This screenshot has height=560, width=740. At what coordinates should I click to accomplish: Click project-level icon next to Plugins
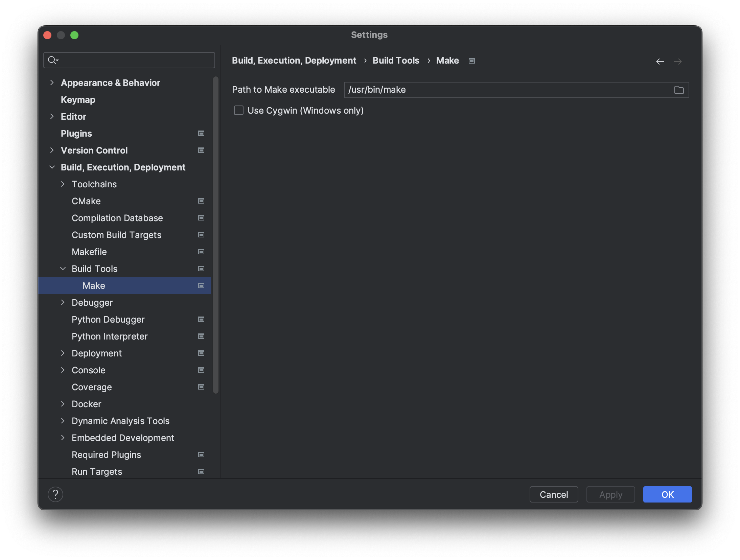(201, 133)
